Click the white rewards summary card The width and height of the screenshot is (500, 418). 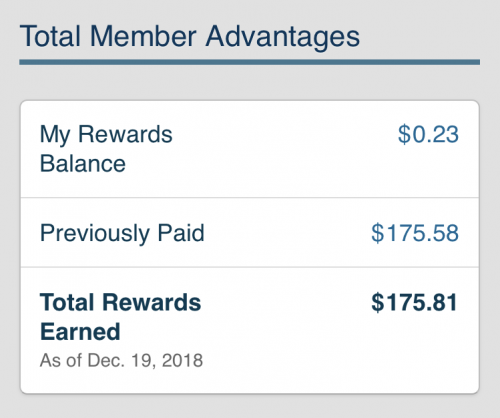pos(250,247)
